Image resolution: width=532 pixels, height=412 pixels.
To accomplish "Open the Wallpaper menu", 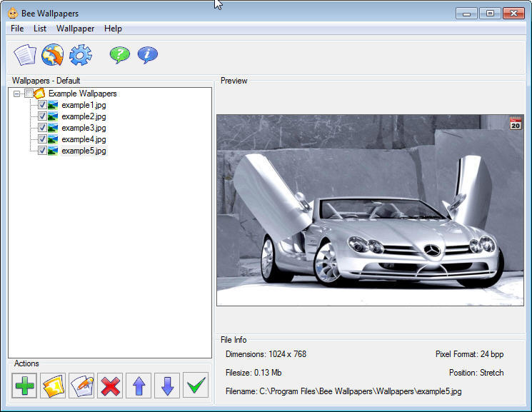I will click(75, 29).
